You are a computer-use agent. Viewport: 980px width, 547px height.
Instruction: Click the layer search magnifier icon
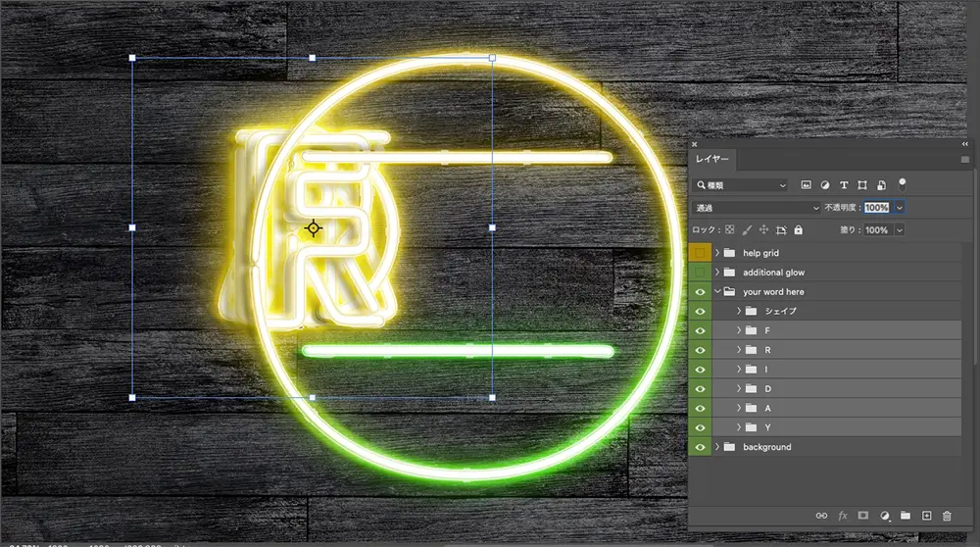[x=702, y=185]
